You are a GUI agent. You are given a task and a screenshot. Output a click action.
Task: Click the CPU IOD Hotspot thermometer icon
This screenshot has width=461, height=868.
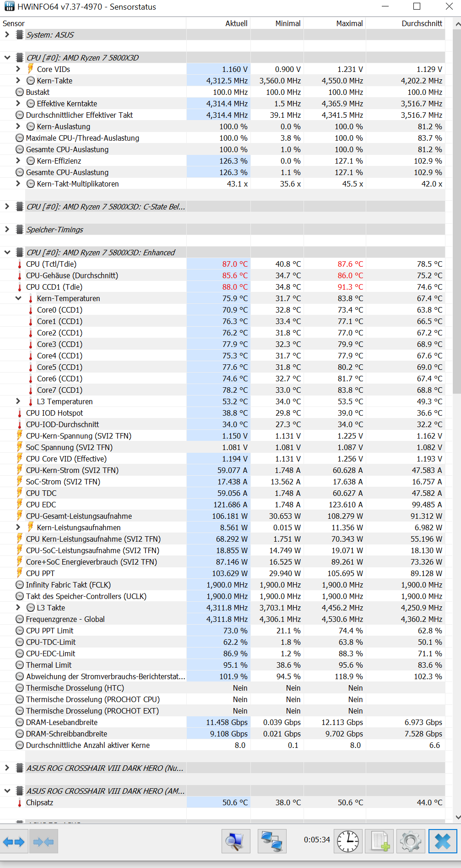20,413
